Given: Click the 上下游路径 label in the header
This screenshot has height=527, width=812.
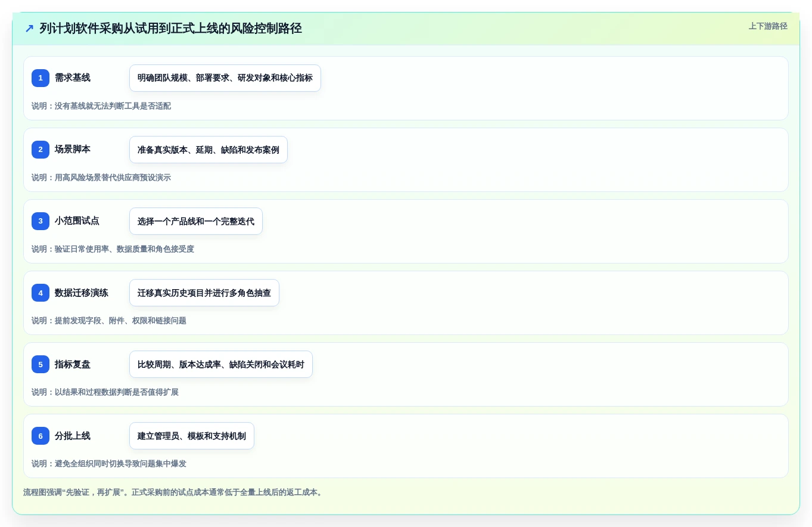Looking at the screenshot, I should (768, 26).
